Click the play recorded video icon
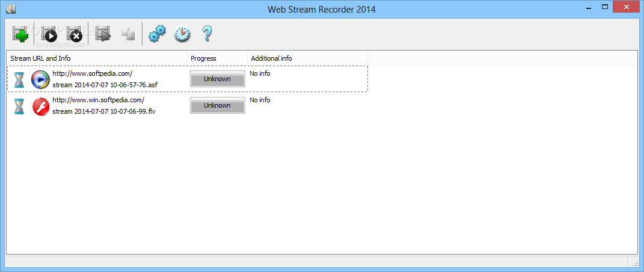This screenshot has width=644, height=272. click(x=103, y=34)
